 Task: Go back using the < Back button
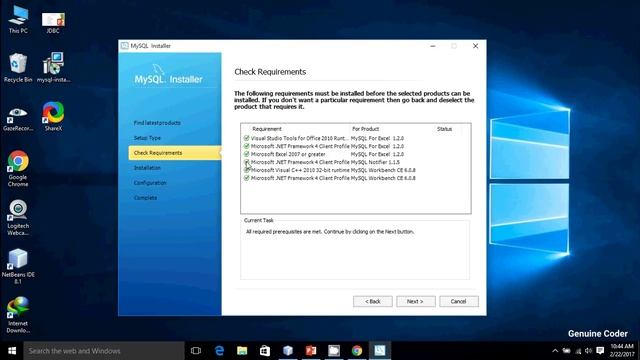[373, 301]
